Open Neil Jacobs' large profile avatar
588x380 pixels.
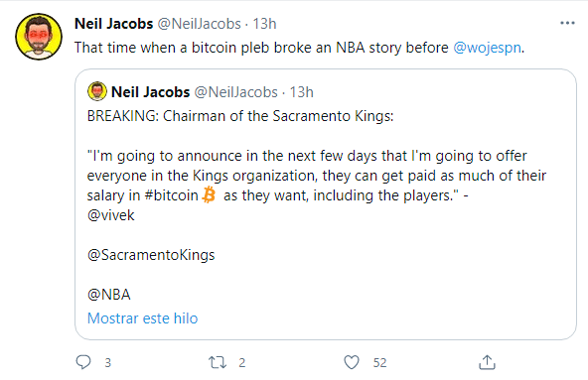[x=39, y=37]
